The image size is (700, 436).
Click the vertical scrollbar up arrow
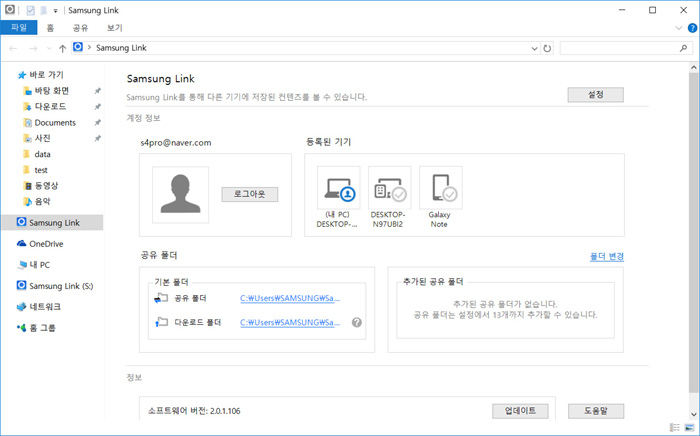694,68
